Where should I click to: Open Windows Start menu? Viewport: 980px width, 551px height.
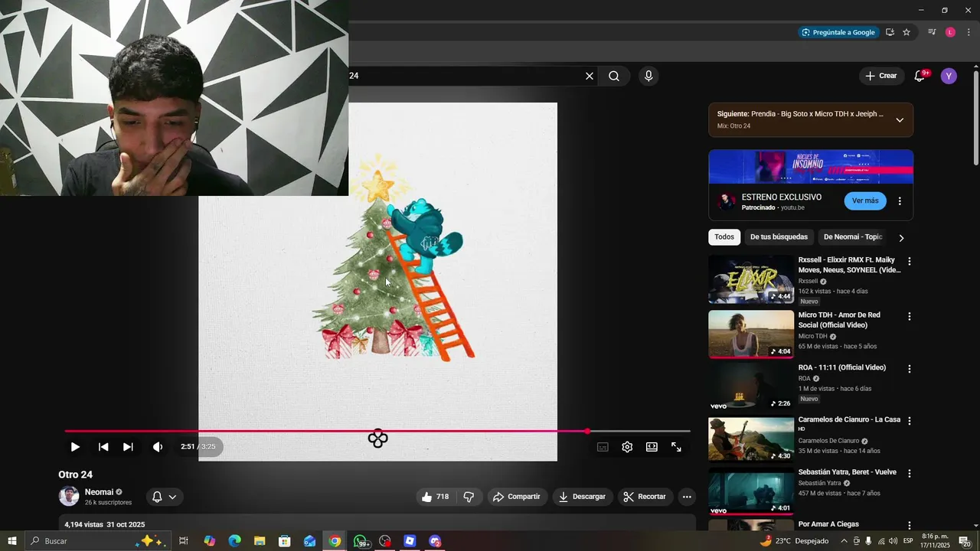(11, 541)
